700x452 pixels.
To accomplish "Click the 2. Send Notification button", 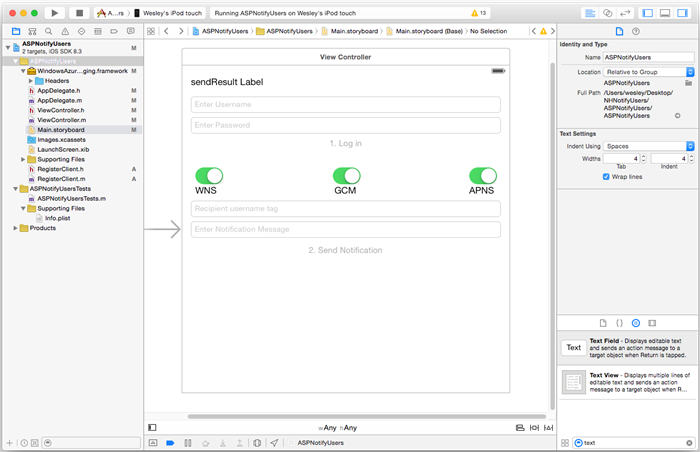I will point(345,250).
